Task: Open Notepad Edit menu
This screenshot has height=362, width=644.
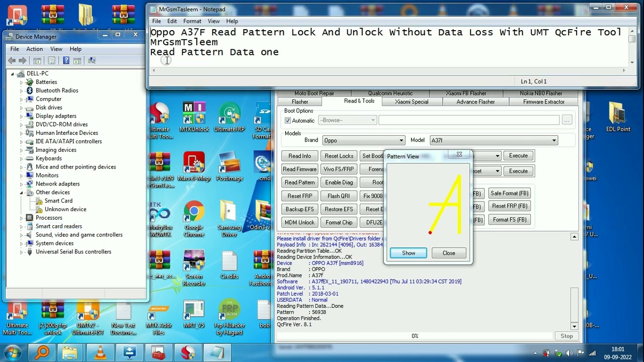Action: 172,21
